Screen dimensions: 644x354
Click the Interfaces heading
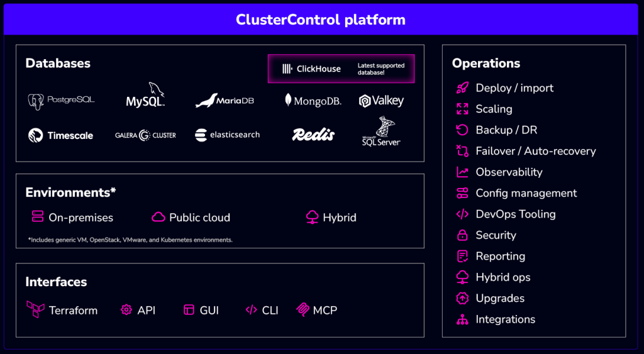[56, 282]
